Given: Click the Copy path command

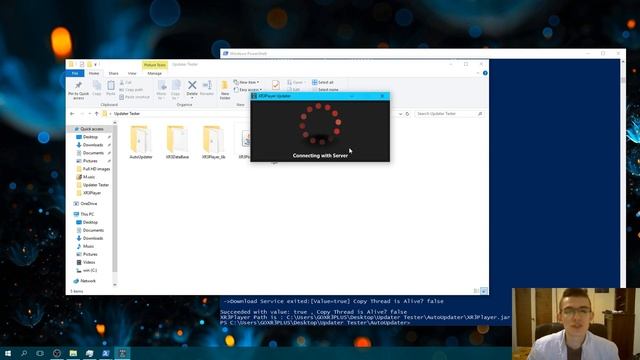Looking at the screenshot, I should coord(131,90).
